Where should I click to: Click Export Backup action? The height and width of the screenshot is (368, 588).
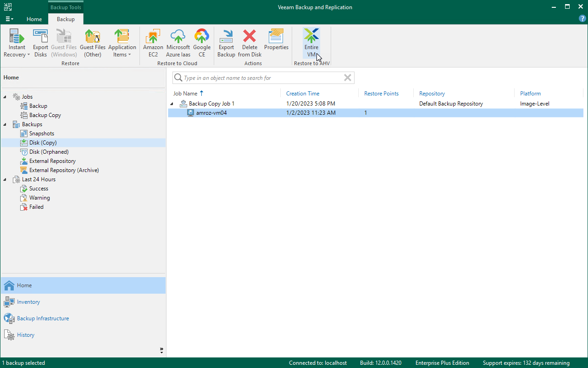point(226,43)
